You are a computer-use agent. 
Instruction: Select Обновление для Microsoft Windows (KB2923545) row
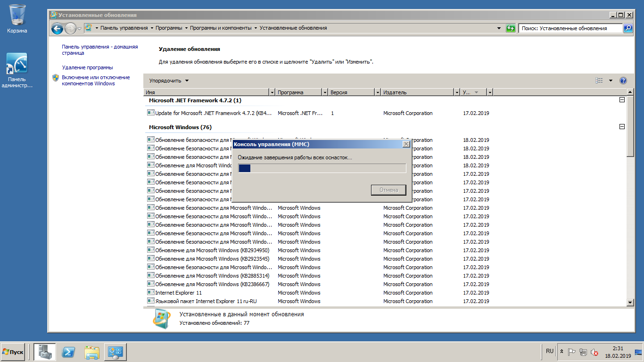318,259
